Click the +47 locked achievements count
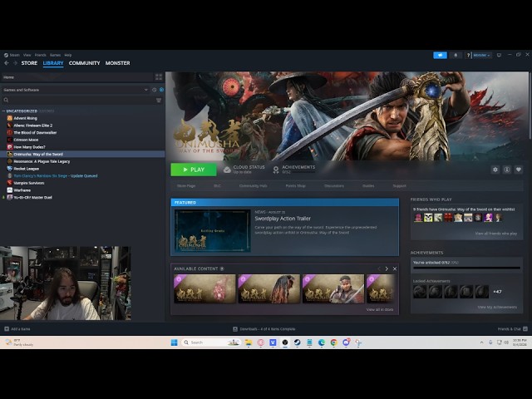Viewport: 532px width, 399px height. [x=497, y=292]
